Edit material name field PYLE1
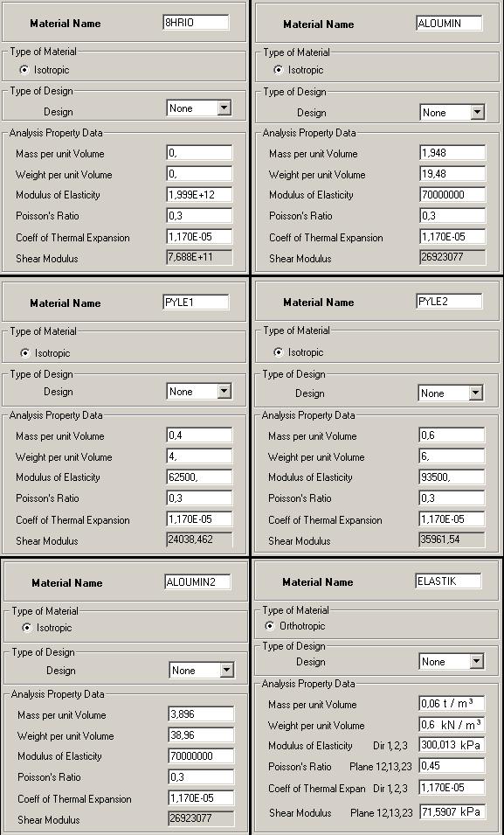This screenshot has height=835, width=504. 196,302
